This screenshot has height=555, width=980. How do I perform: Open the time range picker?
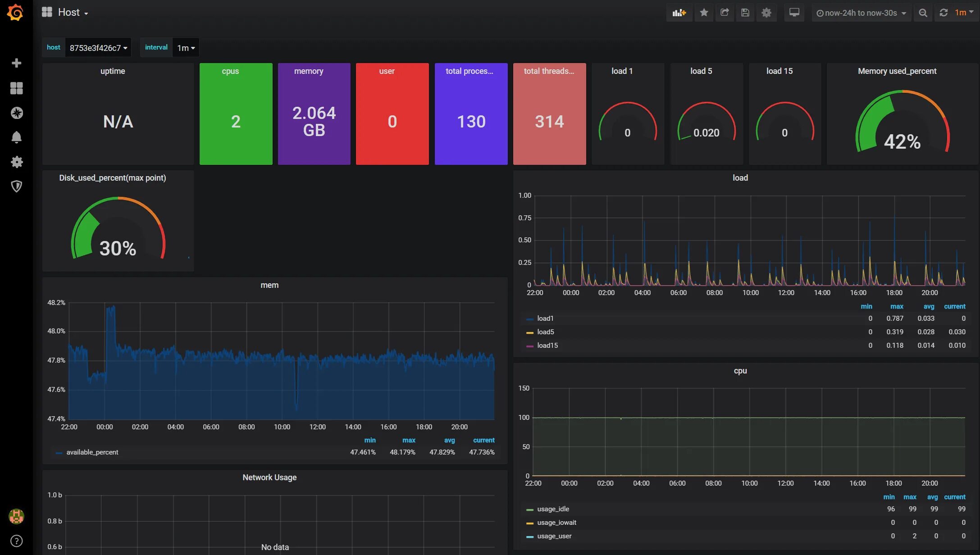(861, 13)
